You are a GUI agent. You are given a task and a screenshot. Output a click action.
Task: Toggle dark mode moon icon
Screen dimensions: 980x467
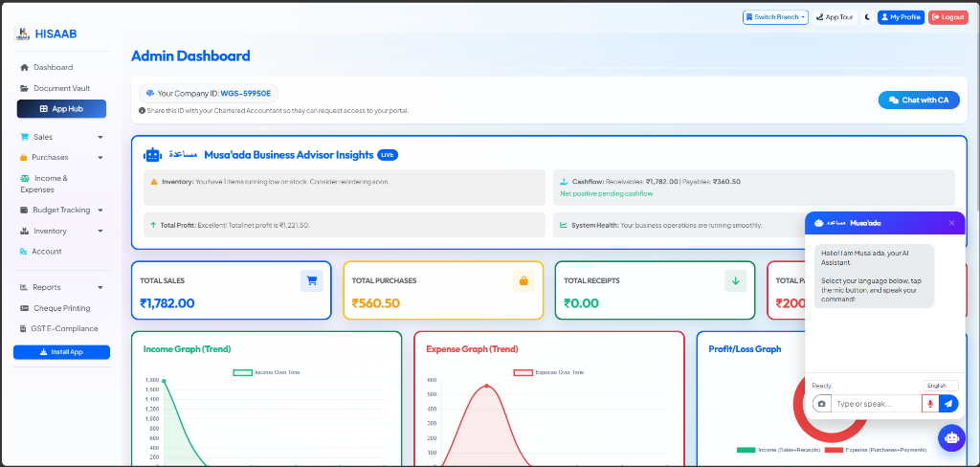click(867, 17)
